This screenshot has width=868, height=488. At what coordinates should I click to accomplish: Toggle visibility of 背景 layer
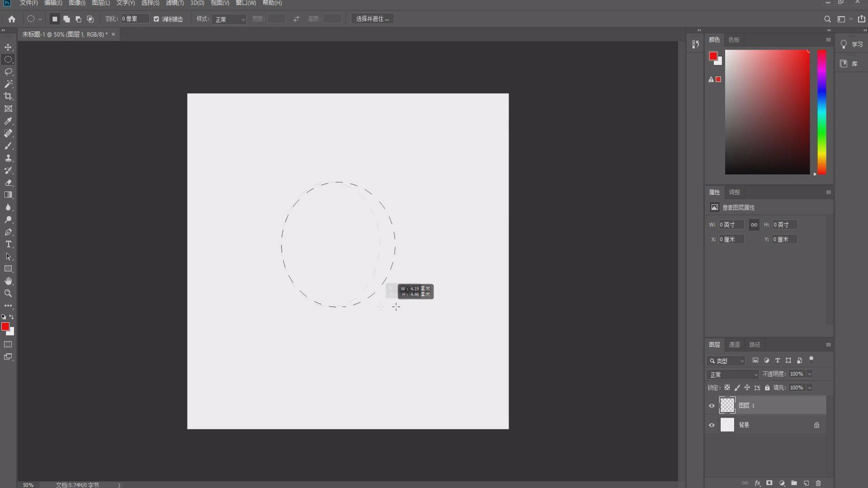tap(711, 425)
